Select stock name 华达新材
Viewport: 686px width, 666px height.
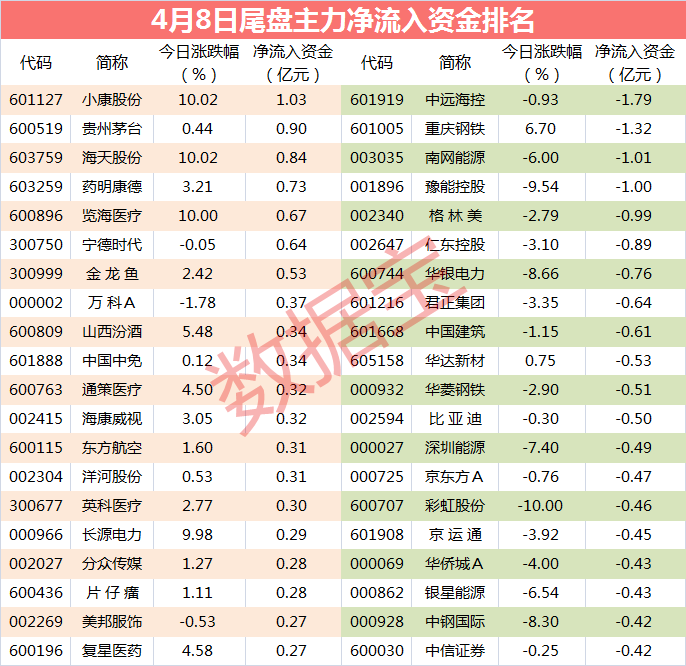tap(455, 361)
